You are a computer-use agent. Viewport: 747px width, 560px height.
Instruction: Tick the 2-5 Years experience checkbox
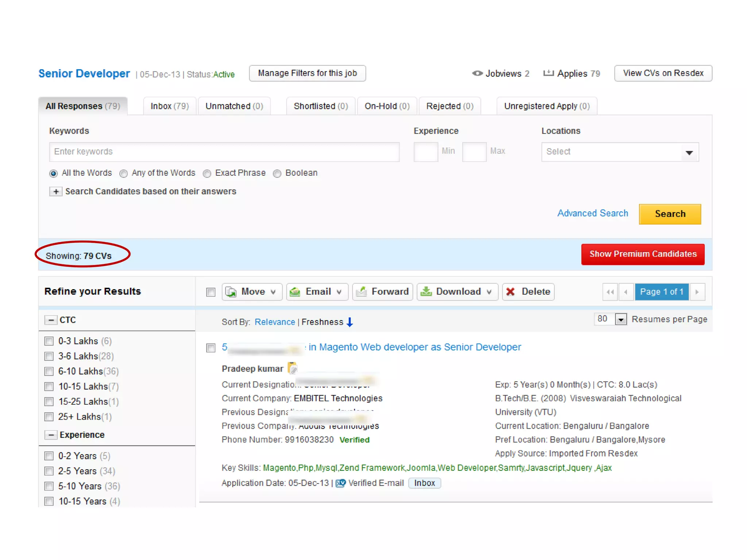(x=49, y=471)
